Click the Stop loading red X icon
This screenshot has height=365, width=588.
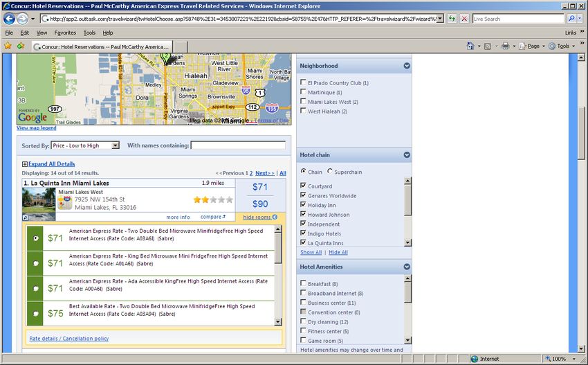464,19
